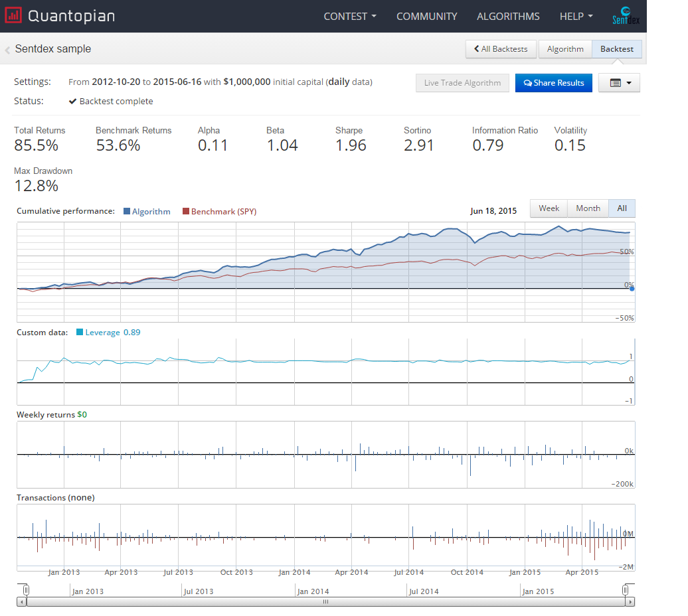Set chart range to All
This screenshot has height=616, width=688.
622,208
